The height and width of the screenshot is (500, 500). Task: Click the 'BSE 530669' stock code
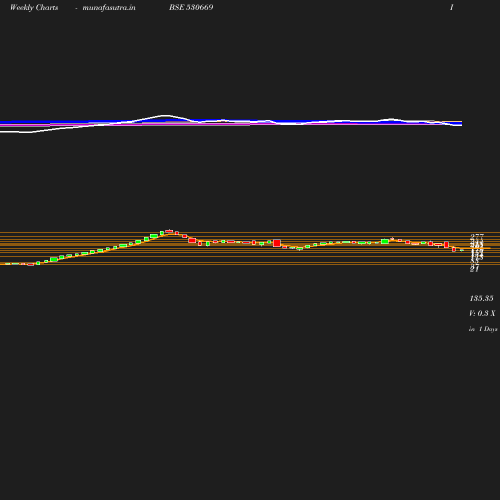tap(191, 7)
